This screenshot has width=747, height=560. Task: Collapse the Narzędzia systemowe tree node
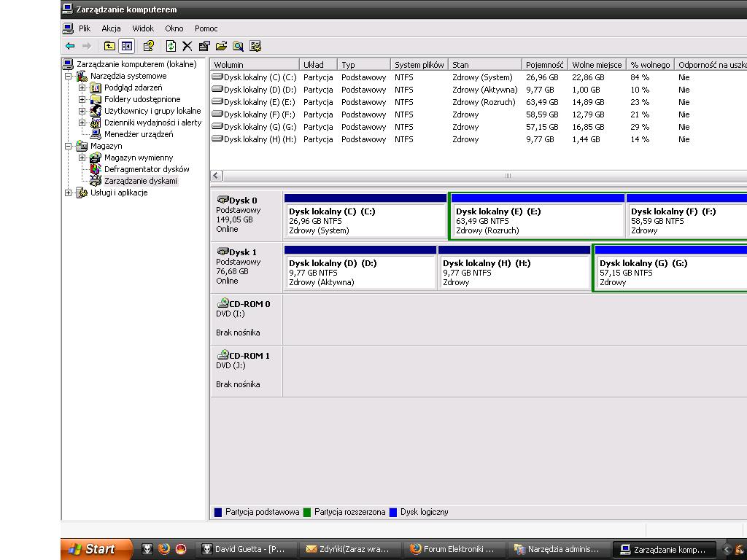[69, 76]
